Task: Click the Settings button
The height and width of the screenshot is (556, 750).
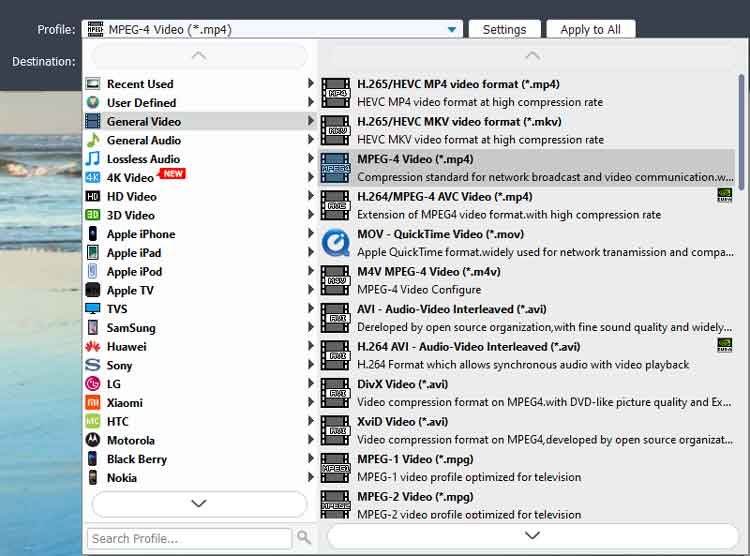Action: pyautogui.click(x=504, y=30)
